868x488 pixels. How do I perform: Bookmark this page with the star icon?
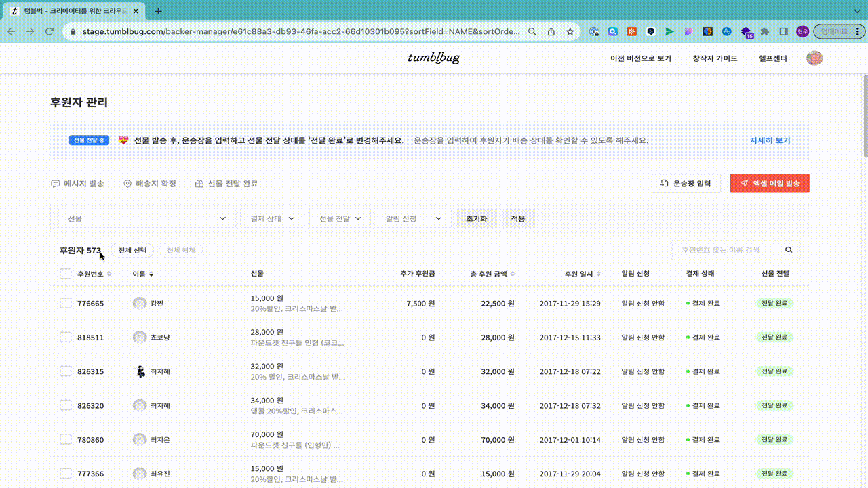coord(570,31)
